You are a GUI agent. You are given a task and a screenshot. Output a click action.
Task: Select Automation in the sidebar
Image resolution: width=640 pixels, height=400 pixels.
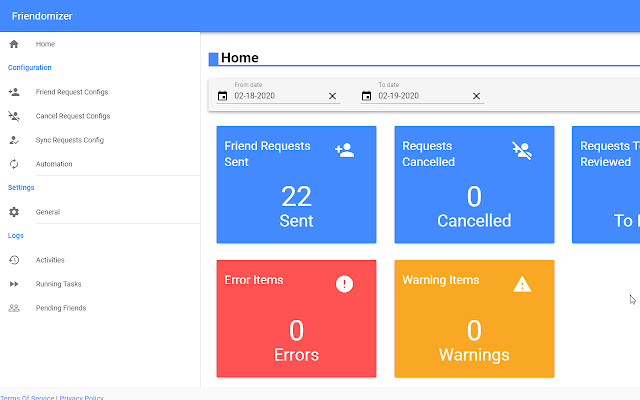point(54,164)
